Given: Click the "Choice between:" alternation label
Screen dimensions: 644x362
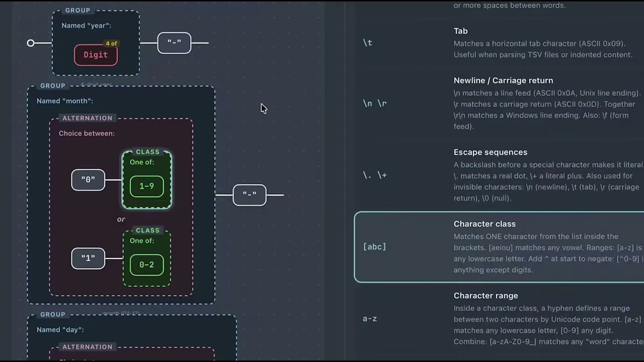Looking at the screenshot, I should click(87, 134).
